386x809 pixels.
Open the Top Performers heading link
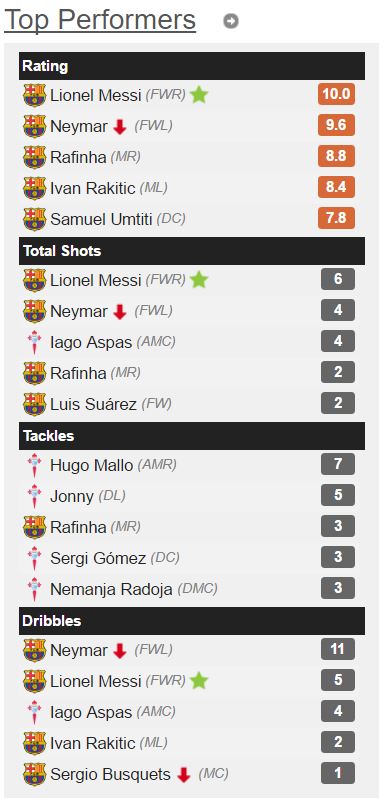[100, 21]
